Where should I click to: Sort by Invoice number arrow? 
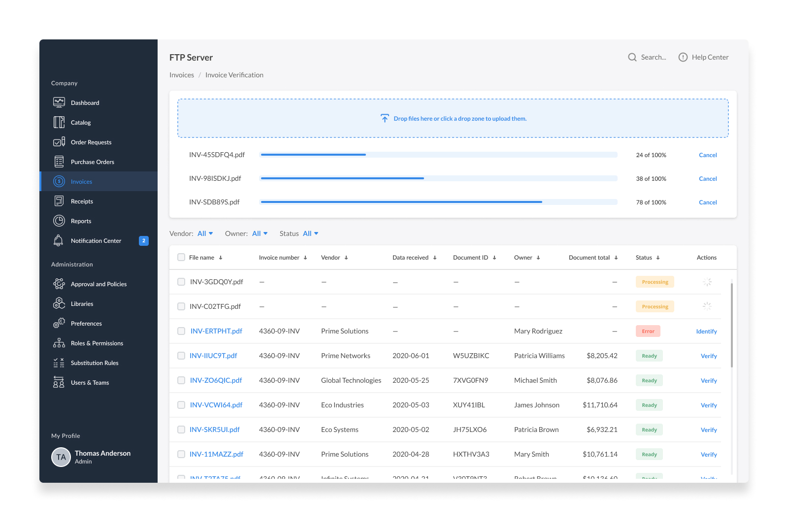point(305,258)
